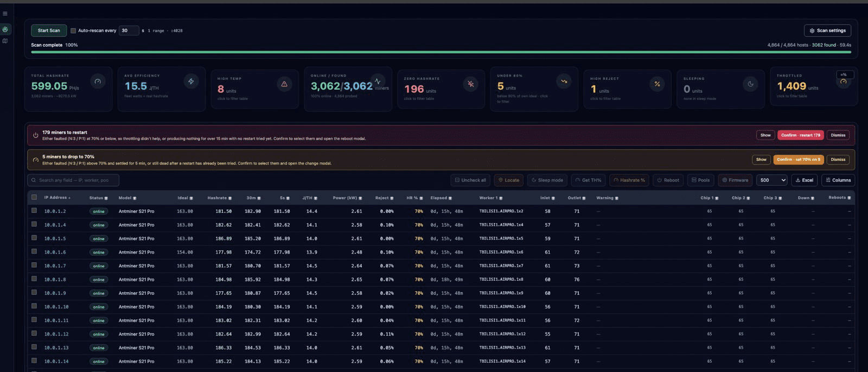
Task: Click the moon icon on Sleeping card
Action: point(750,84)
